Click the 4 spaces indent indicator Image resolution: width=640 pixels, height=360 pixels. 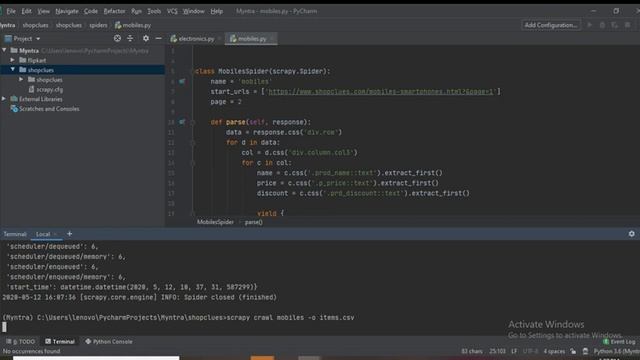click(554, 351)
